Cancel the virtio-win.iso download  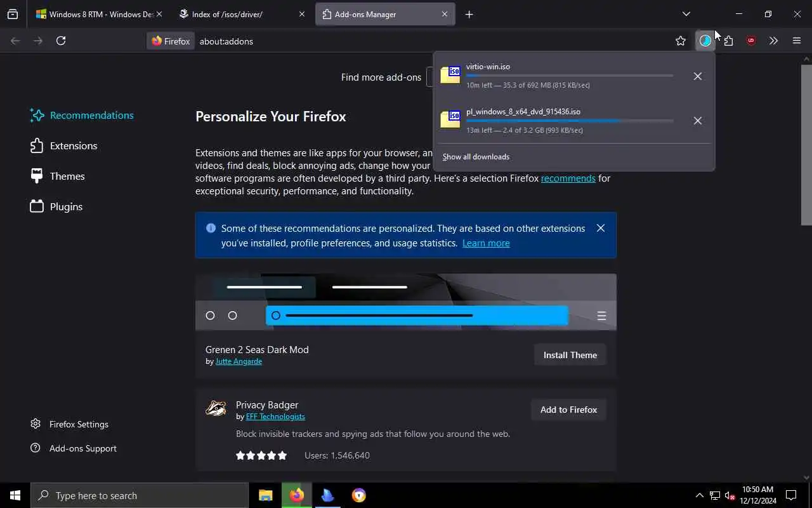(x=697, y=76)
